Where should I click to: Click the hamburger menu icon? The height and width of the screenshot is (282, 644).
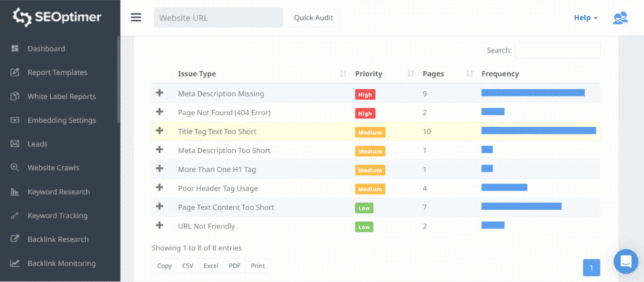click(136, 18)
